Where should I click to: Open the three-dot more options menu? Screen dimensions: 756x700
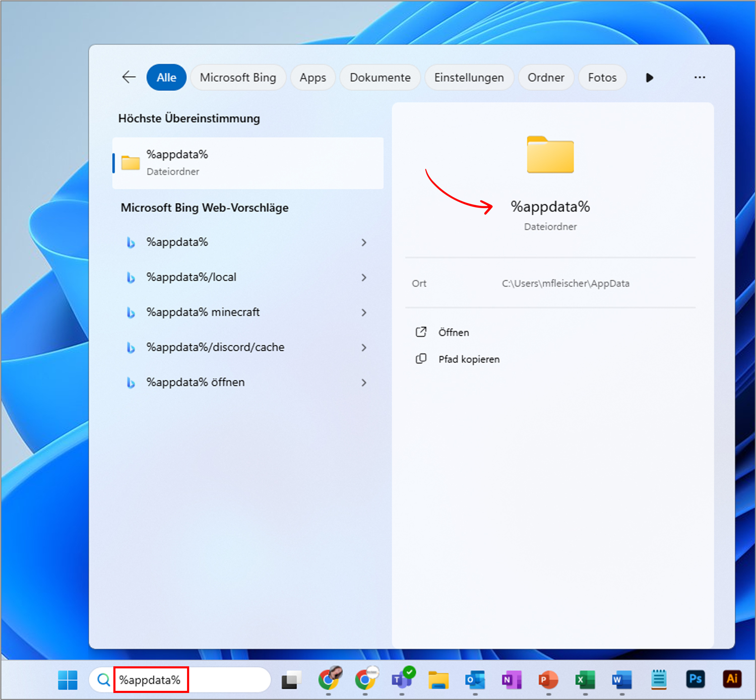pyautogui.click(x=699, y=77)
